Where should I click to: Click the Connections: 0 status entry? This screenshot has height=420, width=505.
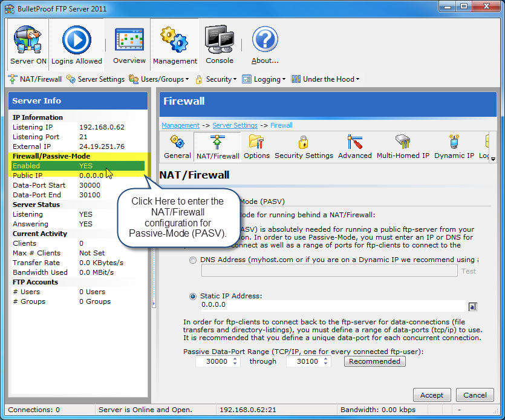click(x=34, y=409)
